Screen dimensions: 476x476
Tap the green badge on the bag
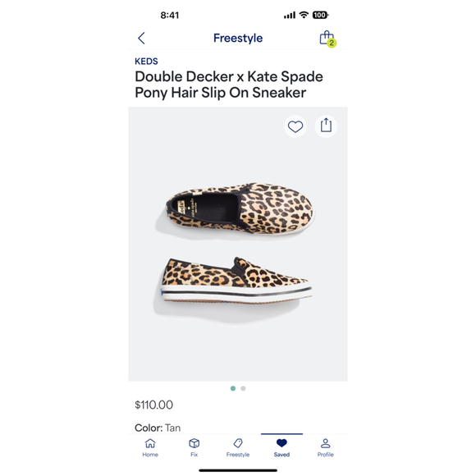[332, 43]
